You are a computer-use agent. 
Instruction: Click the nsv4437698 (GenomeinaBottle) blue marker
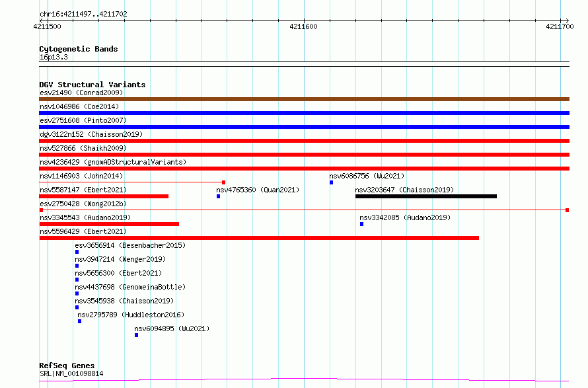coord(77,293)
